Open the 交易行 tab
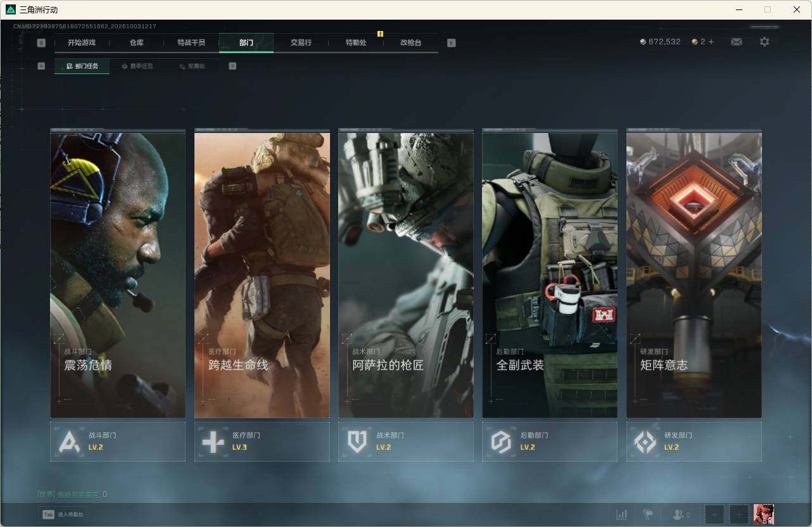 [301, 42]
